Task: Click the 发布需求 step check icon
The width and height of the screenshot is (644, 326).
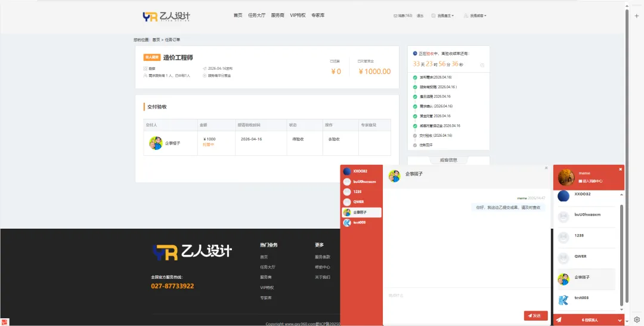Action: click(x=415, y=77)
